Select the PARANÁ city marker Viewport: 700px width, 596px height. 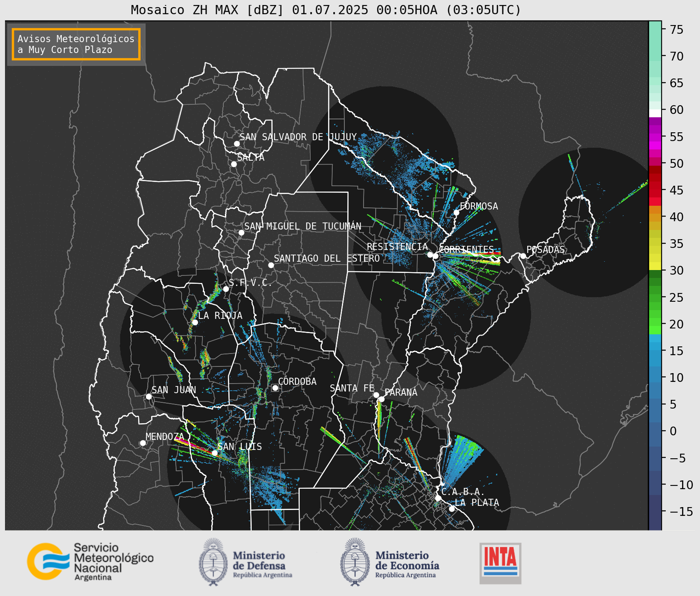[x=382, y=399]
